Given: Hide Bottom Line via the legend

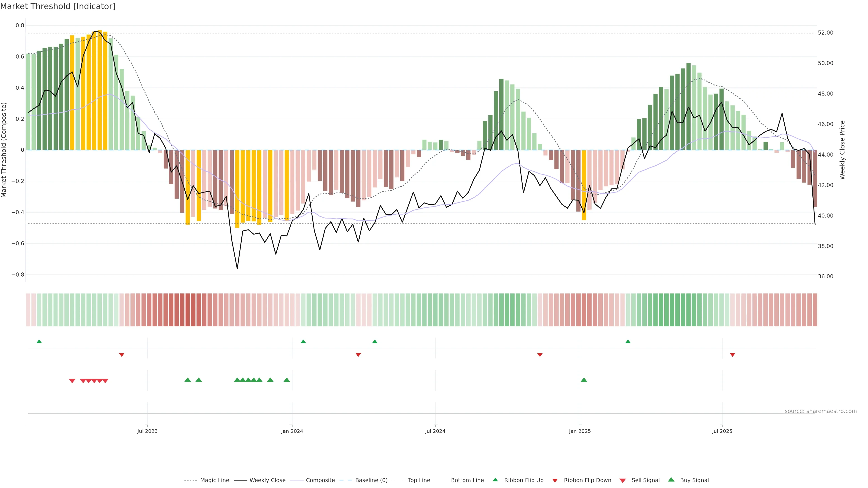Looking at the screenshot, I should 467,480.
